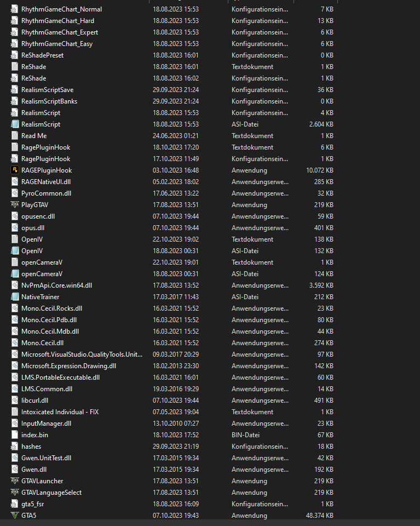Click the OpenIV text document icon
The image size is (420, 526).
pos(14,239)
